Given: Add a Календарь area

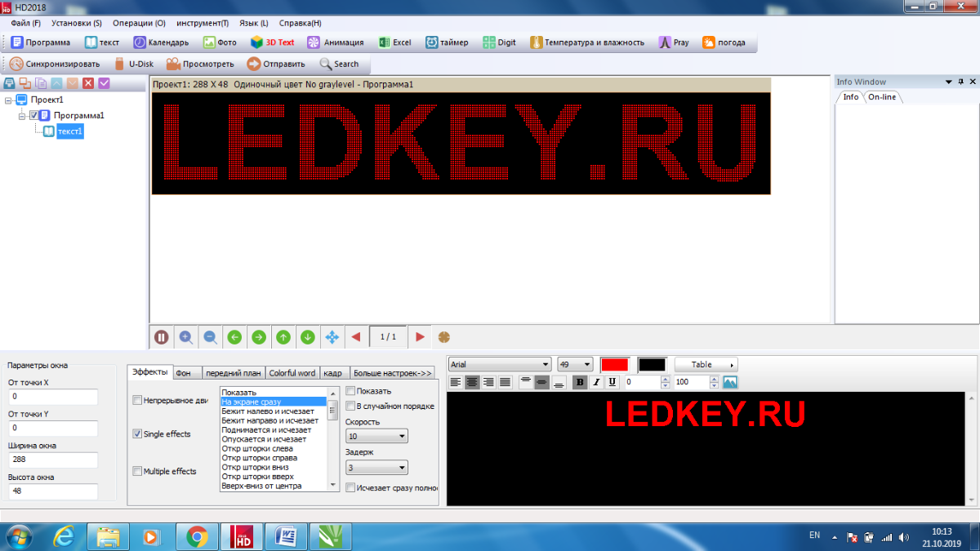Looking at the screenshot, I should [161, 42].
